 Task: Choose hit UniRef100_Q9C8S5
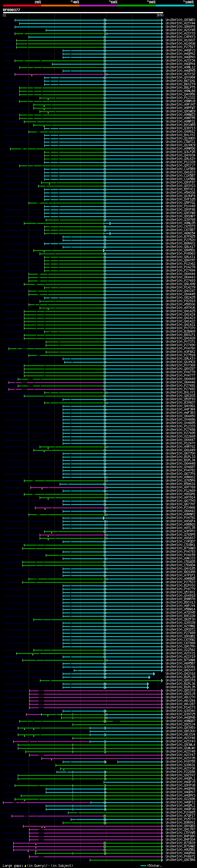[180, 396]
